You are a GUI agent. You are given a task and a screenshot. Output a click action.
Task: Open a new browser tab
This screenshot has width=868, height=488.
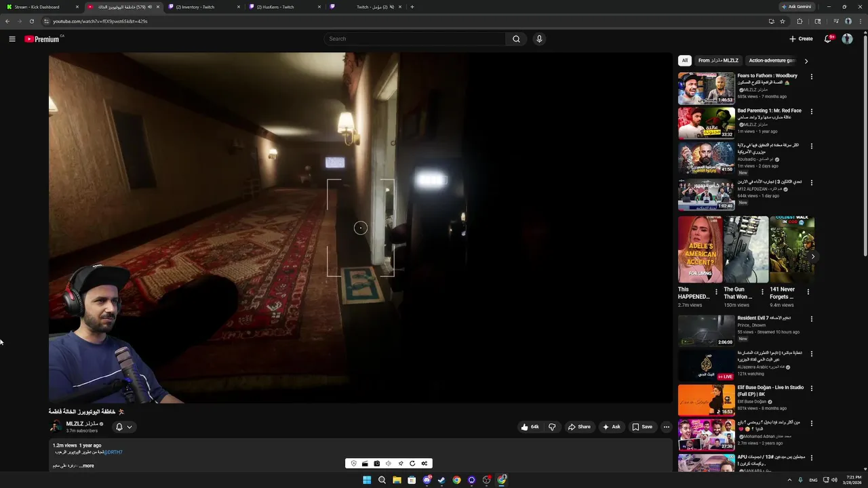pos(412,7)
